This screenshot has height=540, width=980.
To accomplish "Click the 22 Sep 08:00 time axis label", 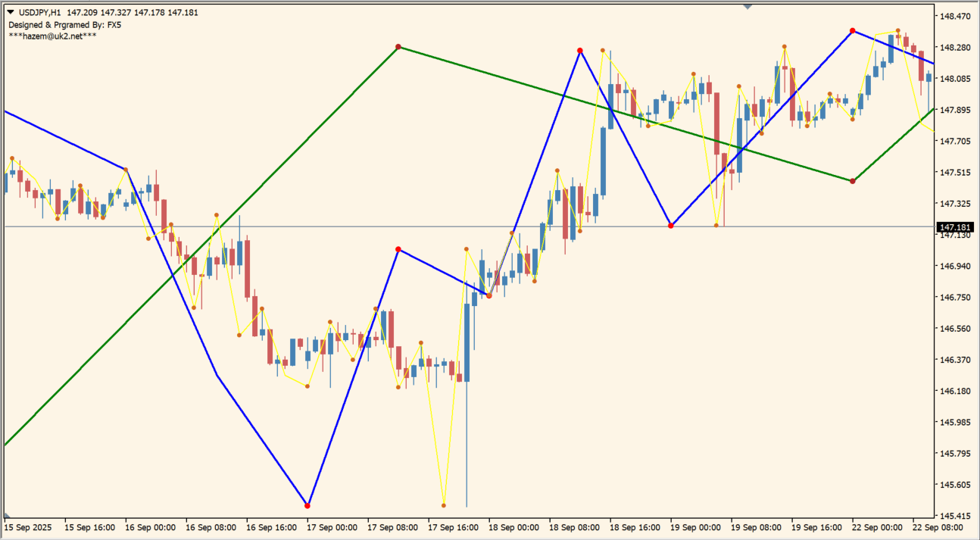I will [937, 526].
